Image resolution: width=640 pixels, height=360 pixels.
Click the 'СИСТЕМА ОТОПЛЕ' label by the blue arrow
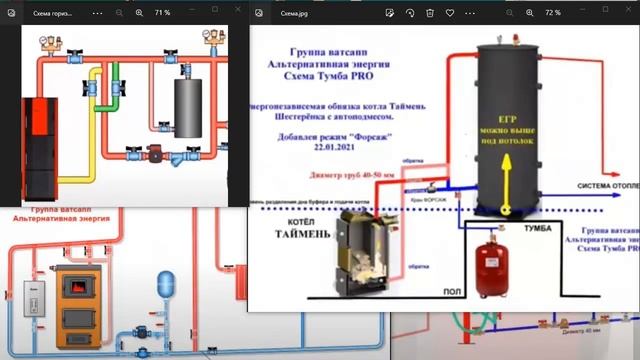click(x=608, y=186)
